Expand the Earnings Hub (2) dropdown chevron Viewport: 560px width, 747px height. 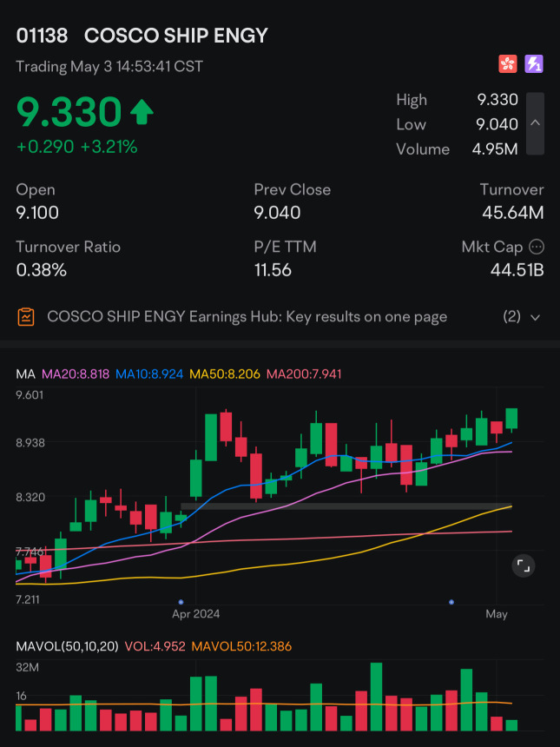(x=535, y=317)
